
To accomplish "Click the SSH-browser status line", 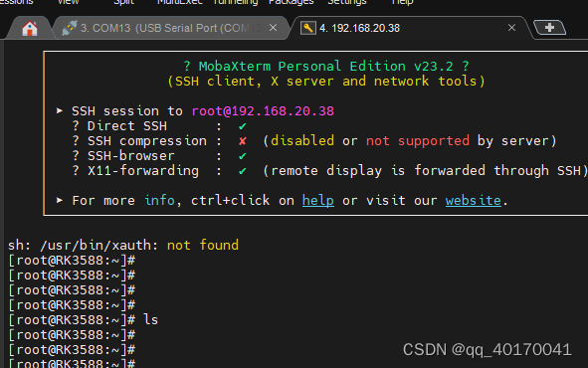I will (x=159, y=156).
